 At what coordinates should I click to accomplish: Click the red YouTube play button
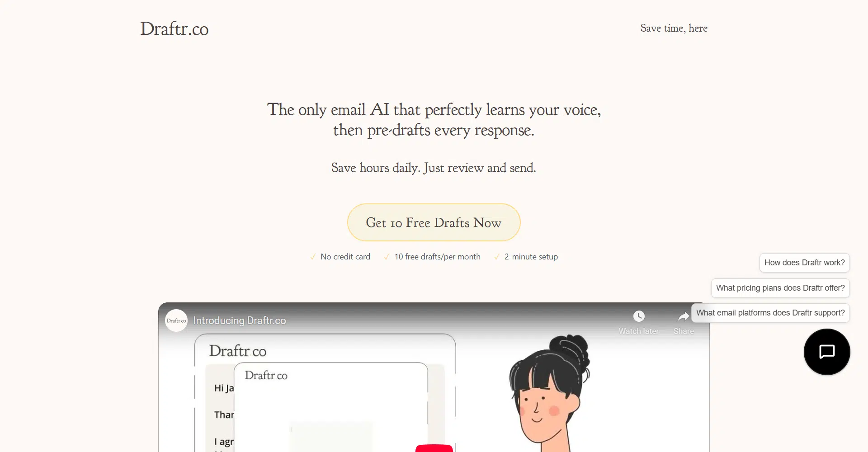click(x=434, y=448)
